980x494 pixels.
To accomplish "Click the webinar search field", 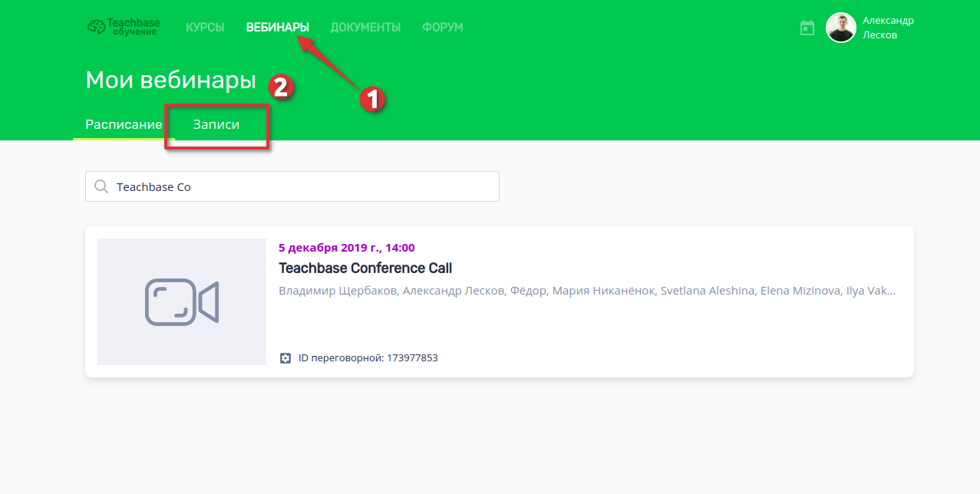I will point(292,186).
